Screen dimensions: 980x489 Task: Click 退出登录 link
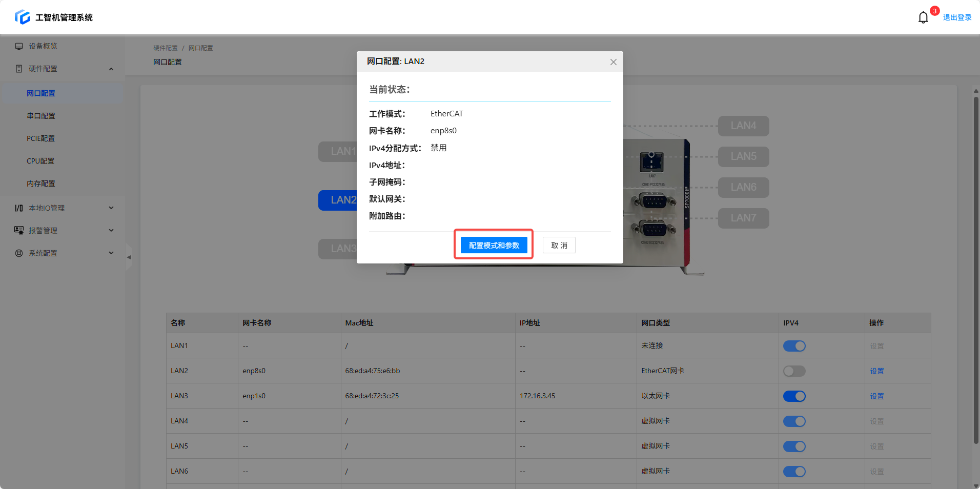coord(957,17)
